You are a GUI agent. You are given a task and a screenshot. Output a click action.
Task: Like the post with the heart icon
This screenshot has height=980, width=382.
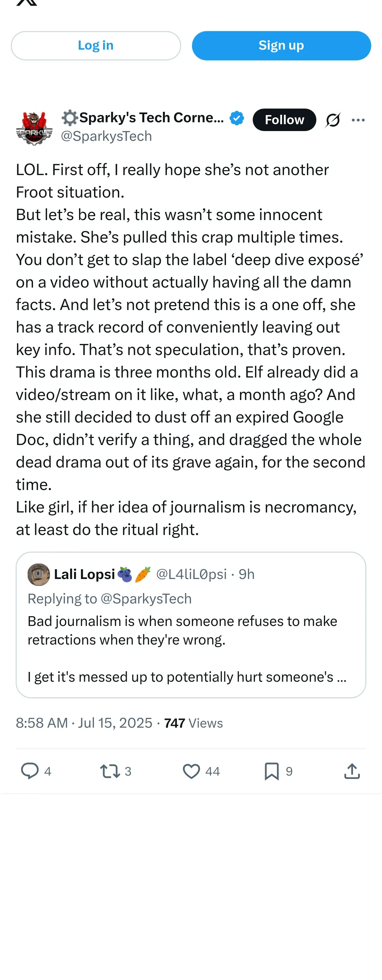[191, 771]
